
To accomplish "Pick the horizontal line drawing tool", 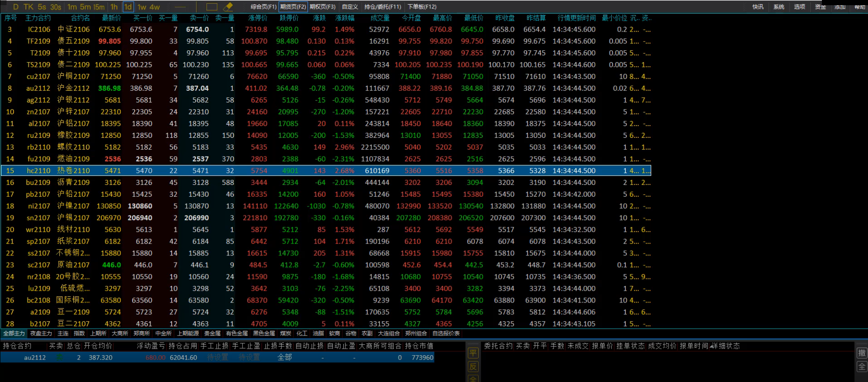I will [x=180, y=7].
